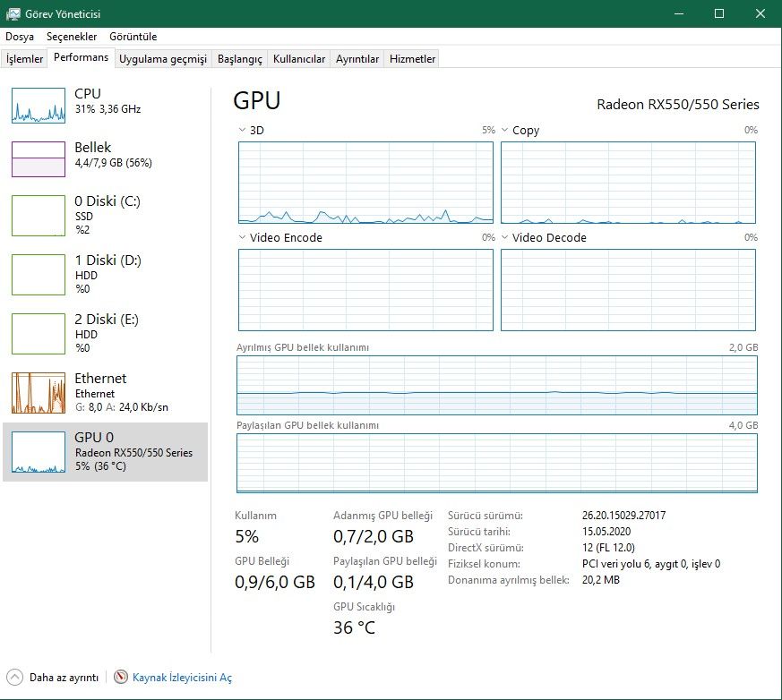Image resolution: width=782 pixels, height=700 pixels.
Task: Click the Adanmış GPU belleği 0,7/2,0 GB value
Action: click(374, 536)
